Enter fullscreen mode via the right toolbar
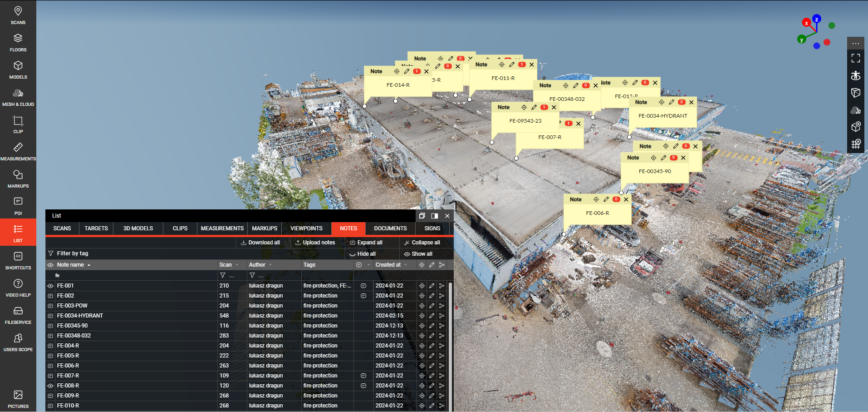Viewport: 868px width, 412px height. point(856,58)
